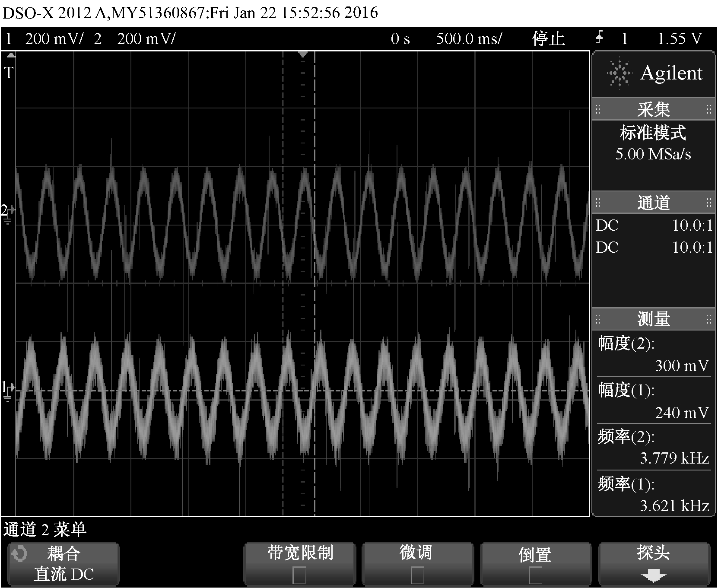
Task: Open the 测量 measurement panel header
Action: pos(653,320)
